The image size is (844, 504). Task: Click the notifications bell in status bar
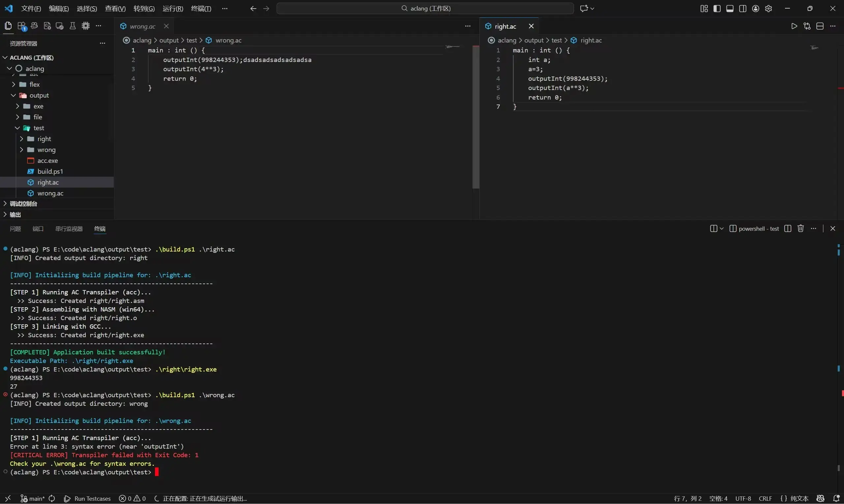[x=836, y=498]
